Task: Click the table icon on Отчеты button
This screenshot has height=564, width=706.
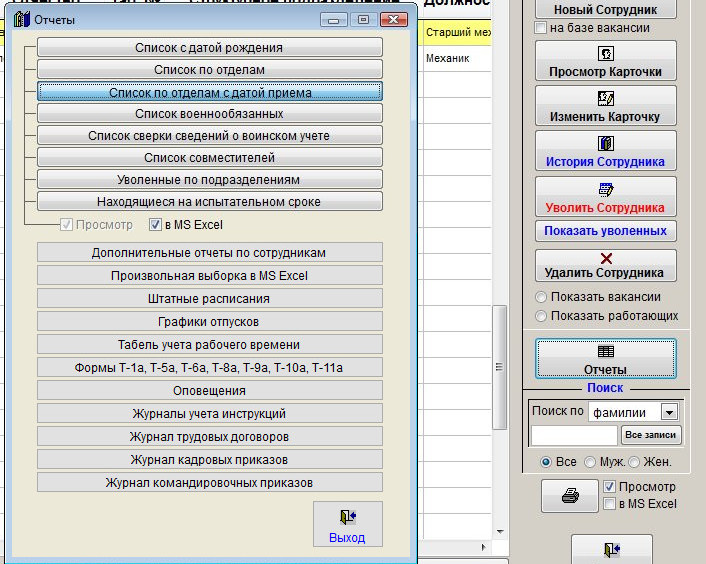Action: click(x=606, y=351)
